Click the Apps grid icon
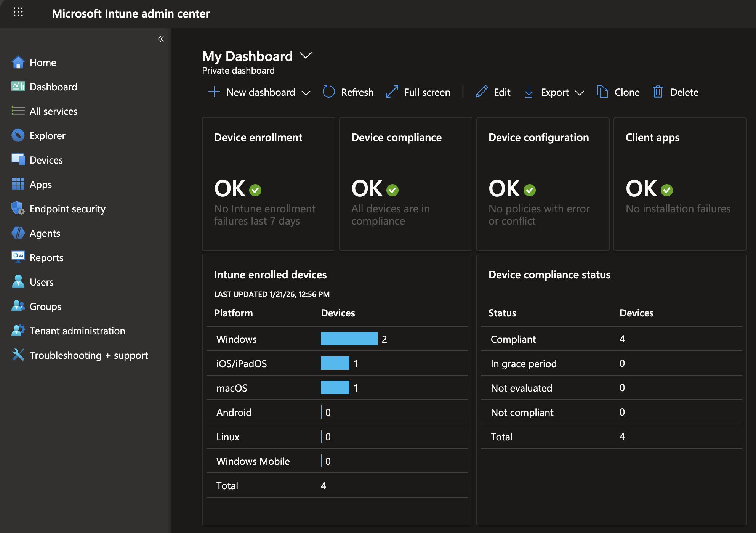The height and width of the screenshot is (533, 756). coord(18,184)
